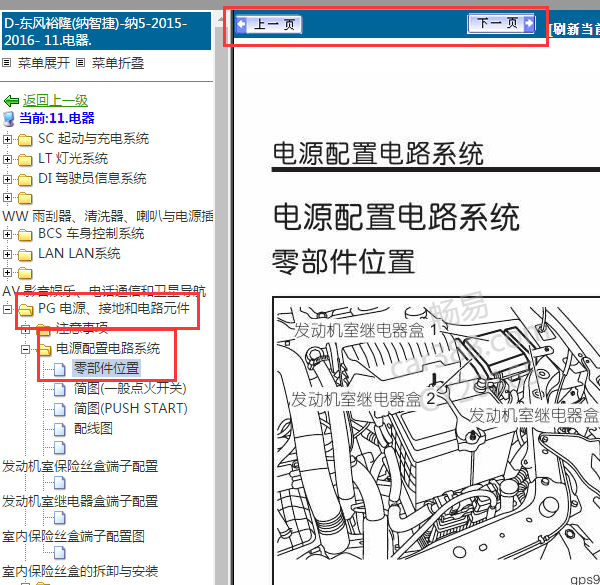The height and width of the screenshot is (585, 600).
Task: Click page icon of 配线图
Action: point(60,429)
